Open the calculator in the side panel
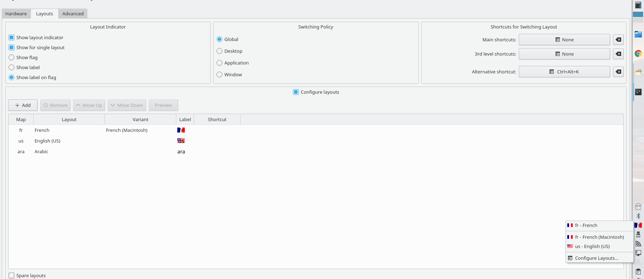The image size is (644, 279). (x=638, y=5)
